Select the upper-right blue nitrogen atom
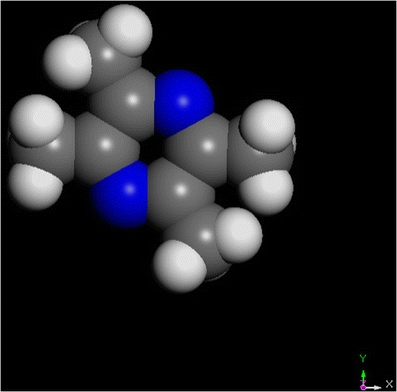 (184, 103)
